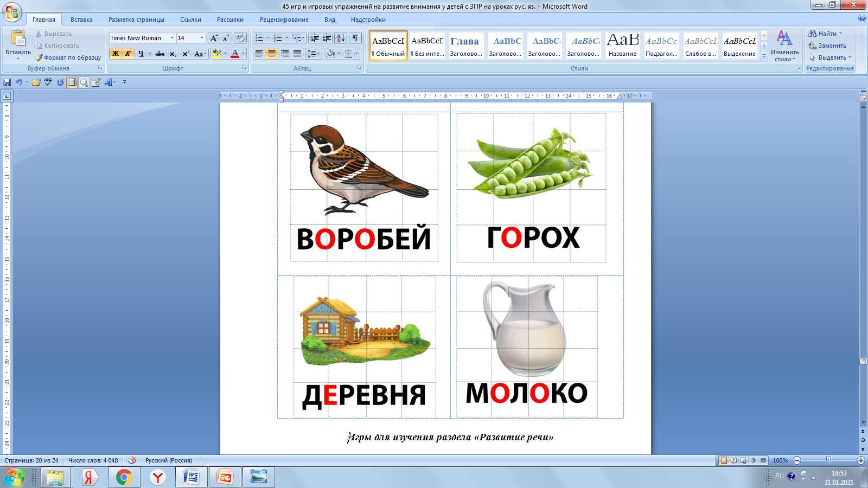The image size is (868, 488).
Task: Click the Open folder icon in quick access
Action: pyautogui.click(x=36, y=82)
